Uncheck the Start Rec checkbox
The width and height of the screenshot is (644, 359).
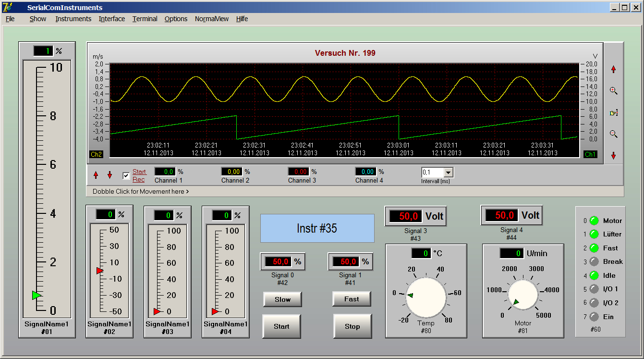pos(126,176)
